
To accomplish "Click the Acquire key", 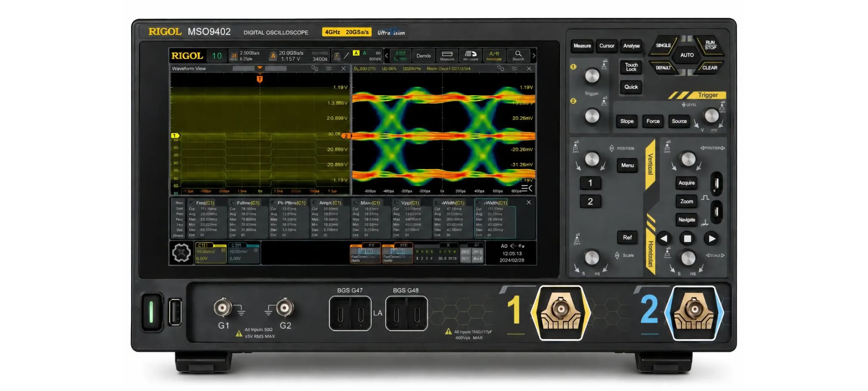I will [687, 183].
